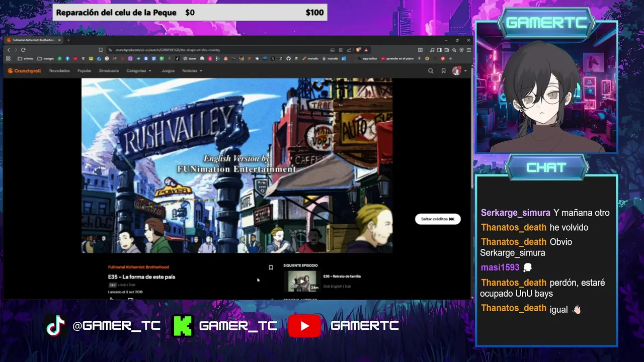
Task: Open a new browser tab
Action: [68, 40]
